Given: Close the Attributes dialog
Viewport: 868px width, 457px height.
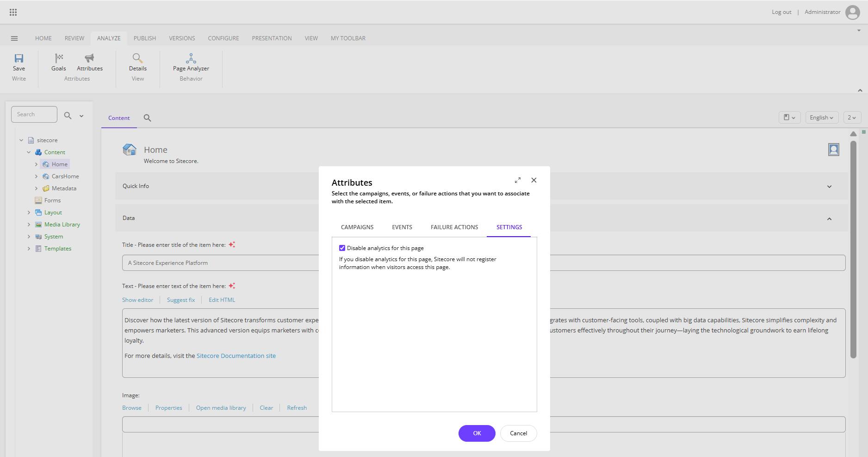Looking at the screenshot, I should pyautogui.click(x=534, y=180).
